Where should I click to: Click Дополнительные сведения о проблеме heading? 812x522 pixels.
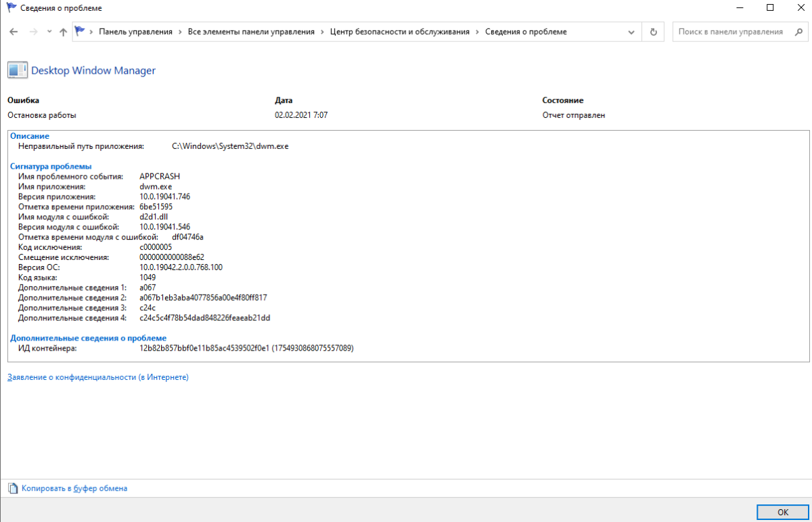[x=89, y=338]
